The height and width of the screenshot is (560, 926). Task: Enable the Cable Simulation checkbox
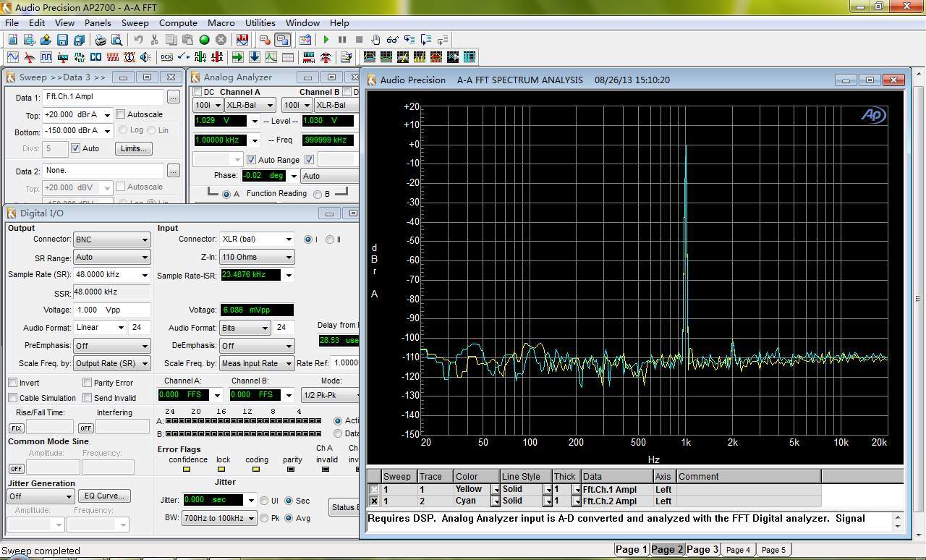13,398
